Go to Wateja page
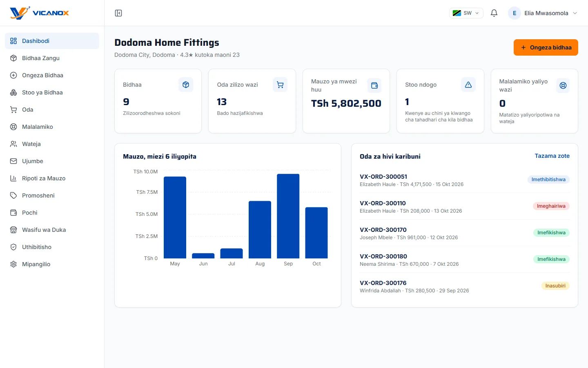 pos(52,144)
